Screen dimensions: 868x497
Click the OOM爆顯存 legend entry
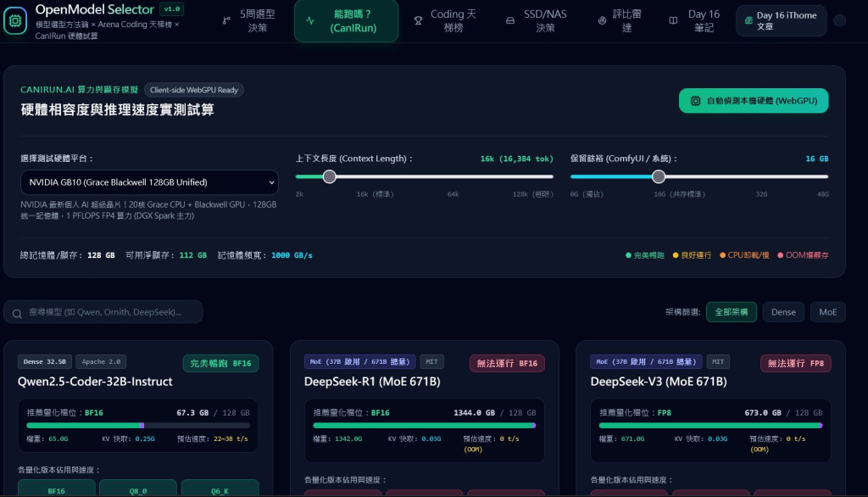[x=803, y=255]
